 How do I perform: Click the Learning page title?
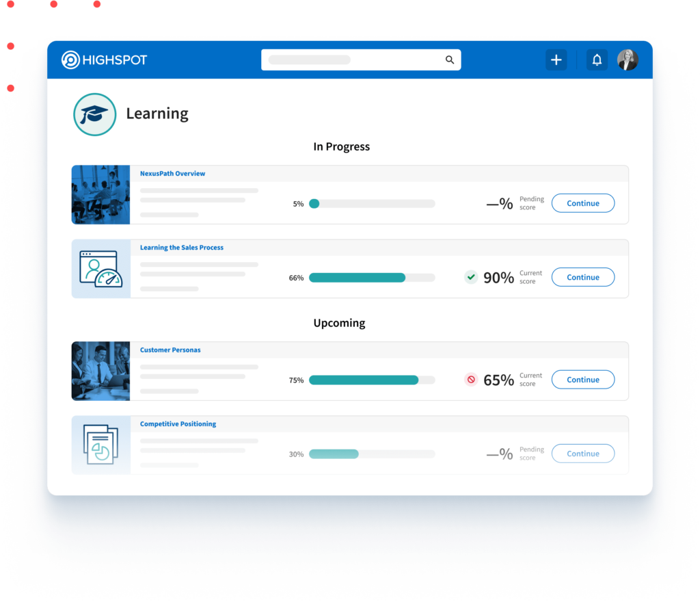coord(157,114)
